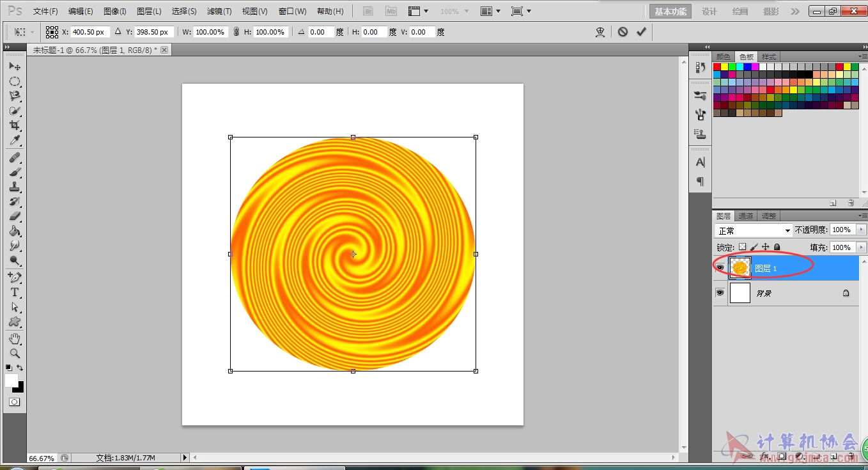Image resolution: width=868 pixels, height=470 pixels.
Task: Toggle the maintain aspect ratio link
Action: point(236,32)
